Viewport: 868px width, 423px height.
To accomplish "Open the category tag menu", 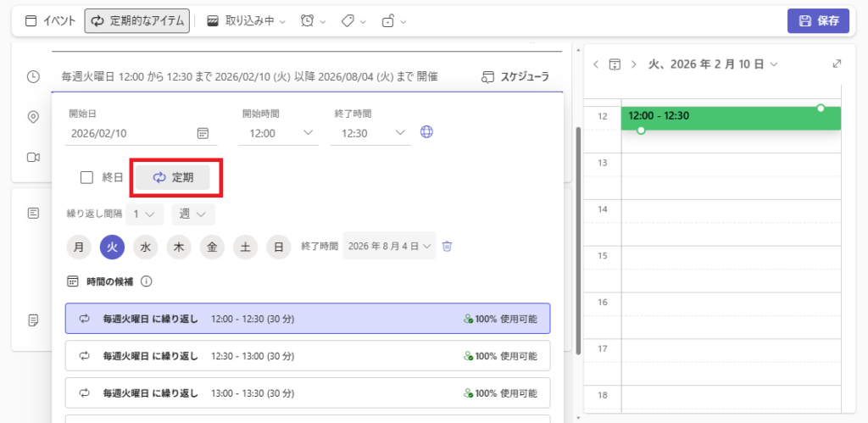I will tap(353, 21).
